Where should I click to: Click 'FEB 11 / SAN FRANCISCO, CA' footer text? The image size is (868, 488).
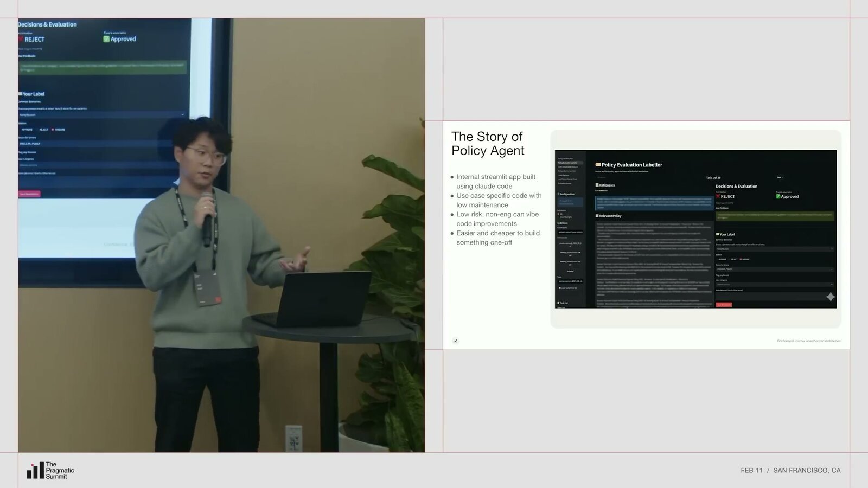790,470
